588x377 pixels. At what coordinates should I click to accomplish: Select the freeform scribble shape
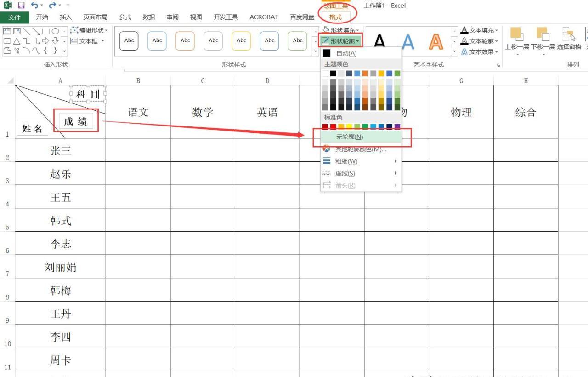tap(17, 51)
